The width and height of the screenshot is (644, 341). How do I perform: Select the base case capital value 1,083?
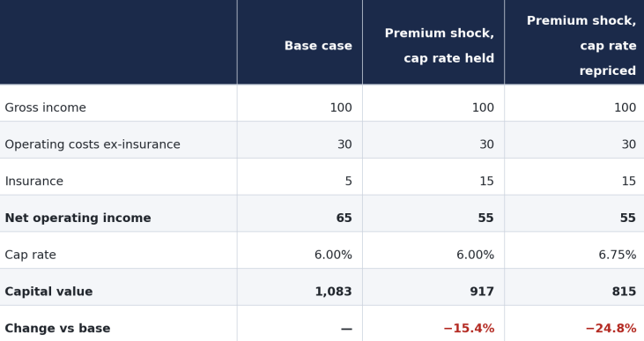click(x=333, y=292)
